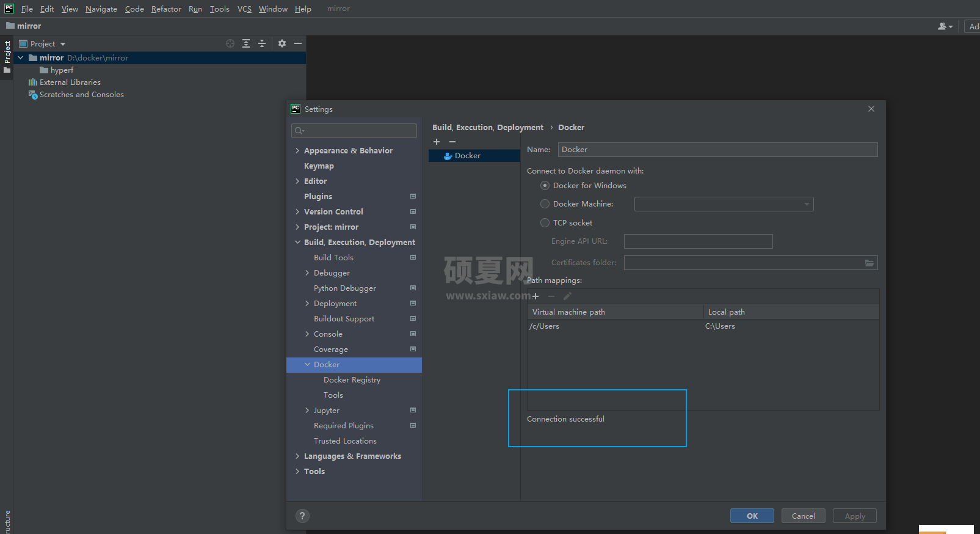Remove the selected path mapping
Image resolution: width=980 pixels, height=534 pixels.
551,296
